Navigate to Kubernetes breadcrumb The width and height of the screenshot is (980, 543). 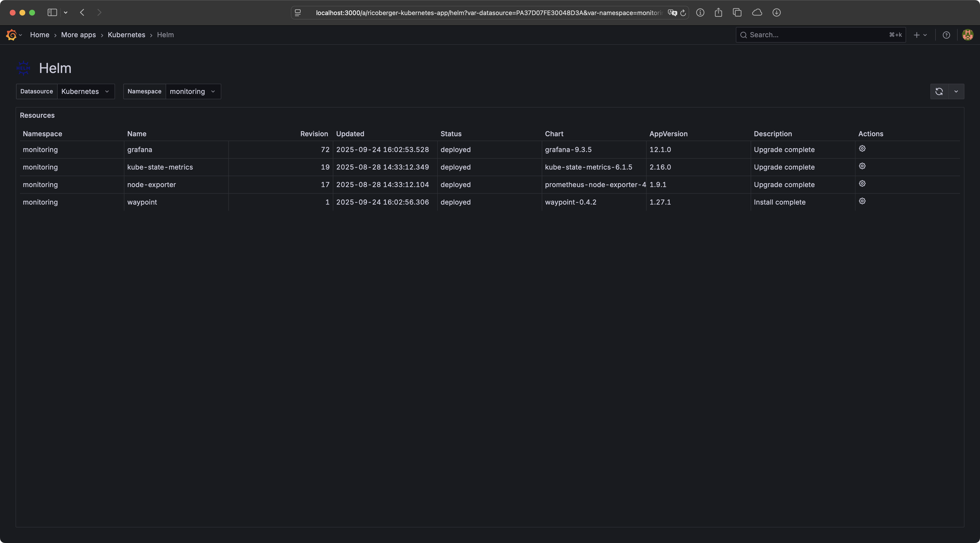pos(126,35)
